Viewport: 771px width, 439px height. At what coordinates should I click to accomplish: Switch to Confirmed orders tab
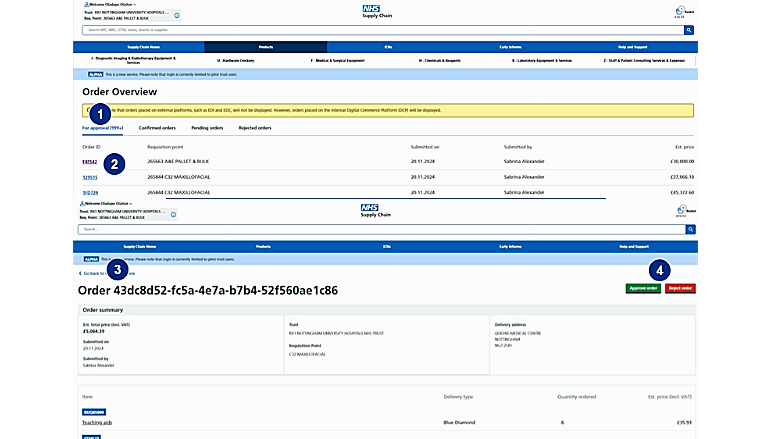click(157, 128)
